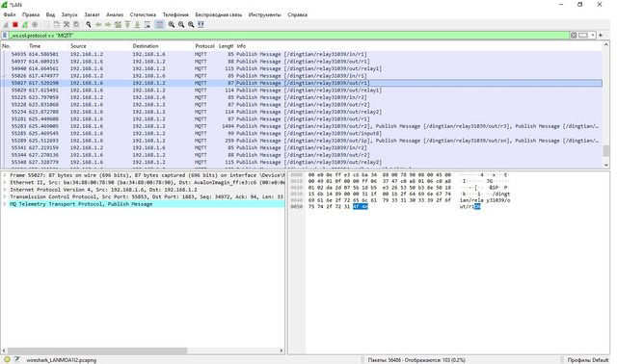Click the find packet magnifier icon

coord(89,25)
